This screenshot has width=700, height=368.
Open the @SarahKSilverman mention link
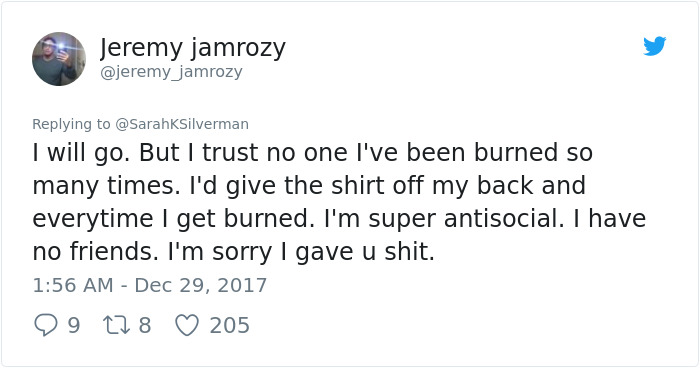[x=182, y=124]
